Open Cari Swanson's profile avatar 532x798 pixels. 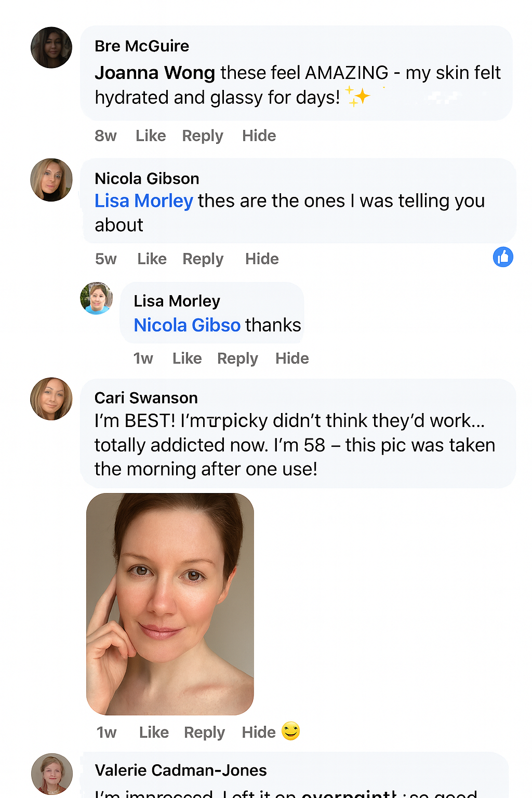[x=51, y=399]
